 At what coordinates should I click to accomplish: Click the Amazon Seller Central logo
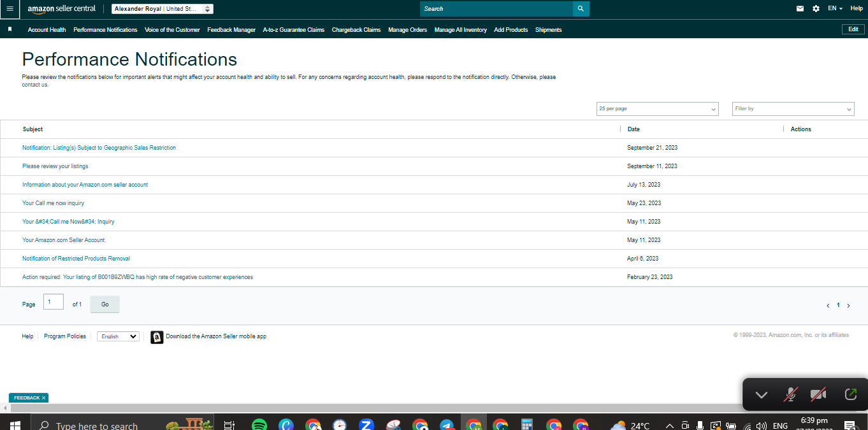(62, 9)
